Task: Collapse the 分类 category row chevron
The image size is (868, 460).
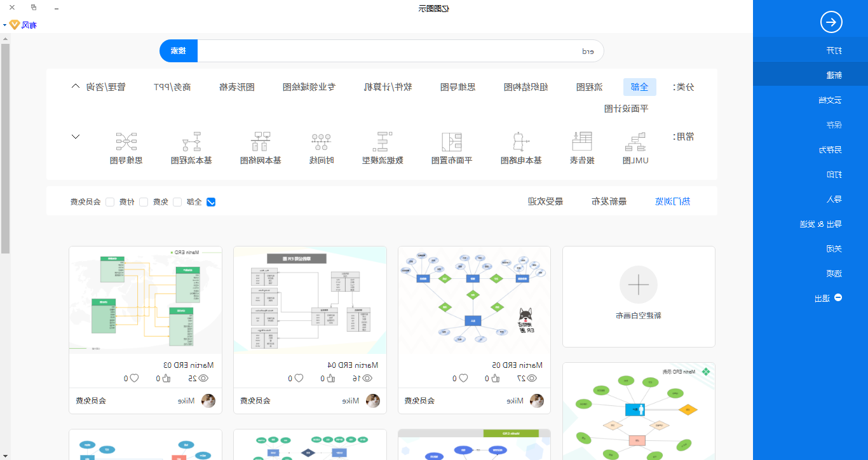Action: [76, 86]
